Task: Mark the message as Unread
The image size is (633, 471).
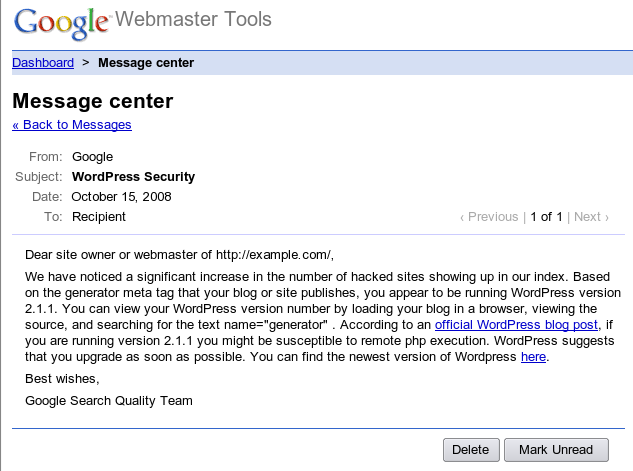Action: pos(556,450)
